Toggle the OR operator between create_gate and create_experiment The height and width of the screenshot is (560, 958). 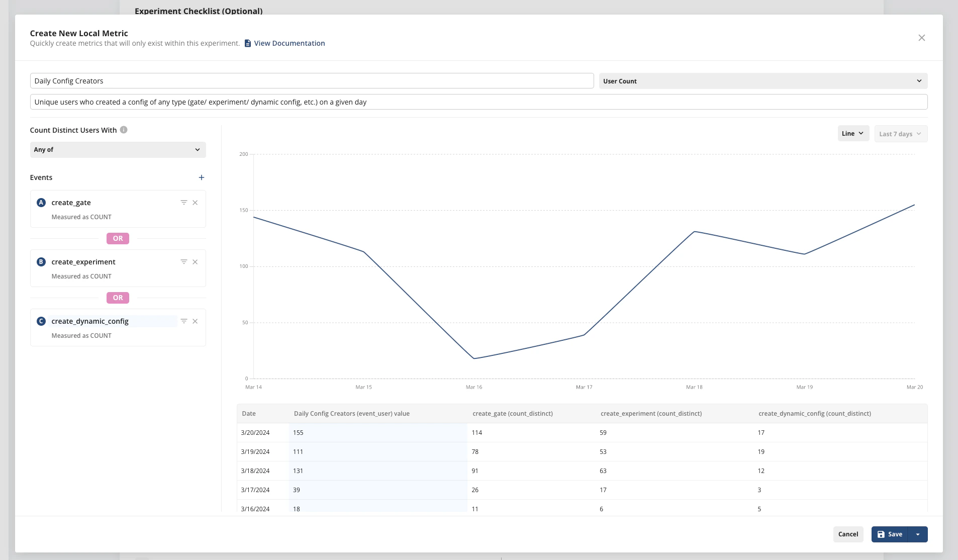pos(118,238)
